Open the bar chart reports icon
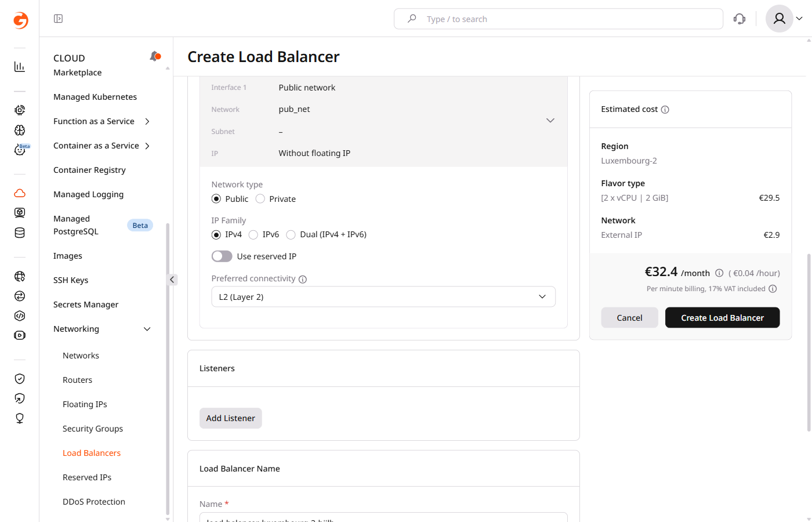The height and width of the screenshot is (522, 812). point(20,67)
